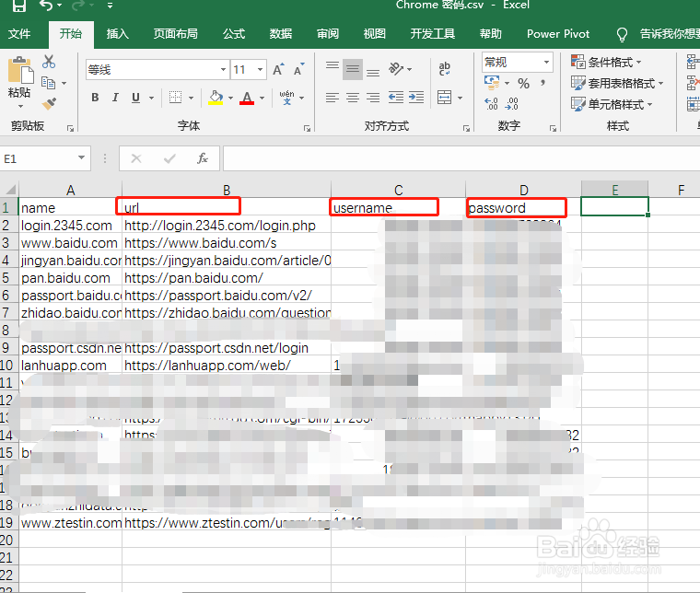Click the Comma Style icon
Screen dimensions: 700x593
543,83
